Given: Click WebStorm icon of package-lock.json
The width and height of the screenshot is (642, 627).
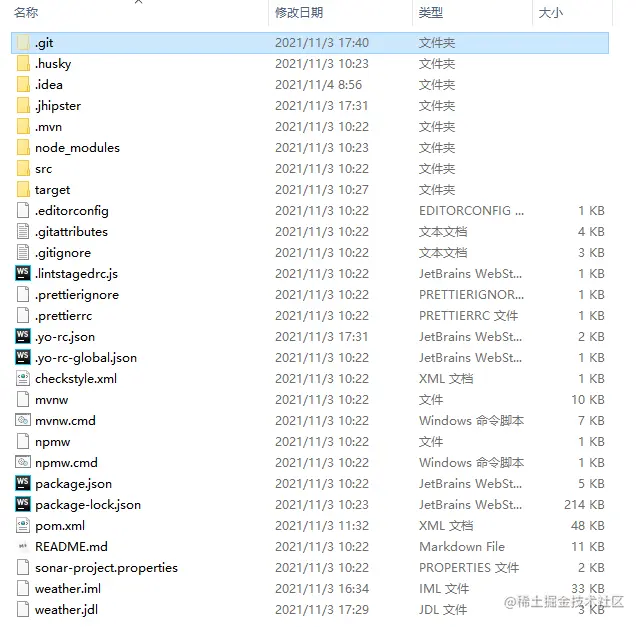Looking at the screenshot, I should [23, 504].
